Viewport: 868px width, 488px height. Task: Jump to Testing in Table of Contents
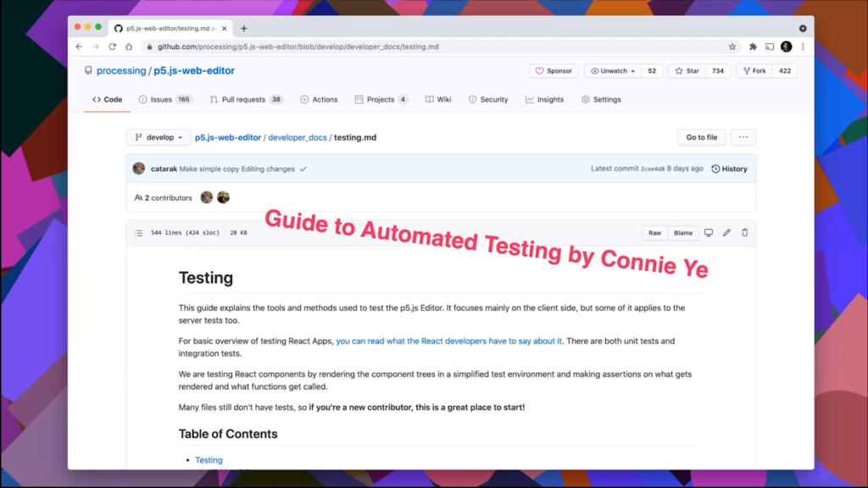tap(209, 460)
